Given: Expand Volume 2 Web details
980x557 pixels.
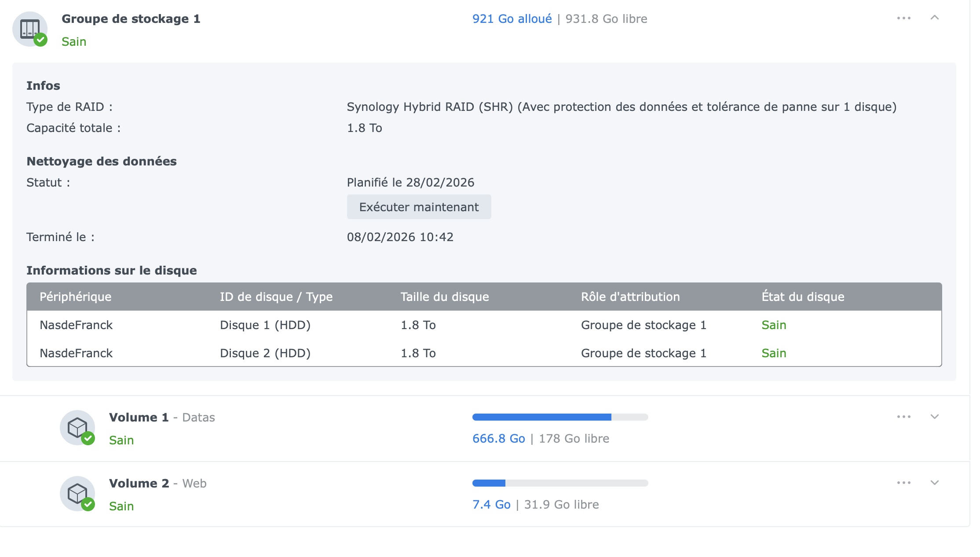Looking at the screenshot, I should pos(935,483).
